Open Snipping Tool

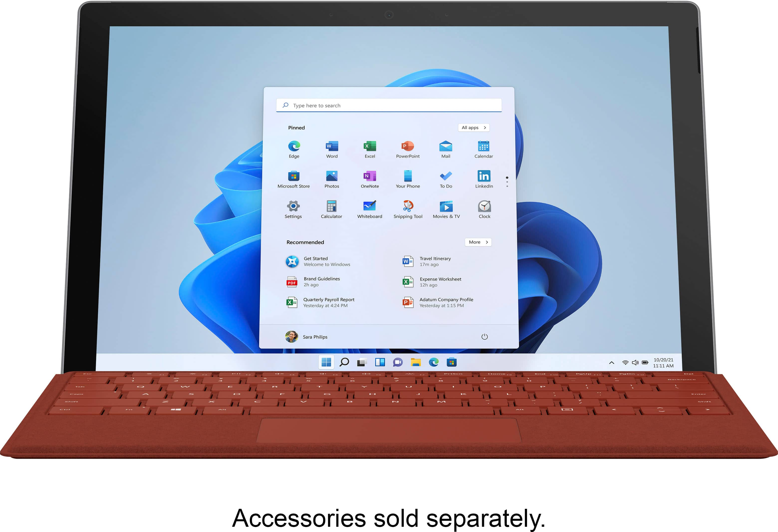(x=407, y=207)
